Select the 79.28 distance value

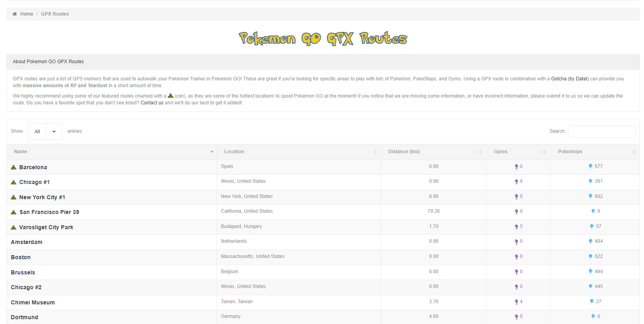(x=433, y=211)
